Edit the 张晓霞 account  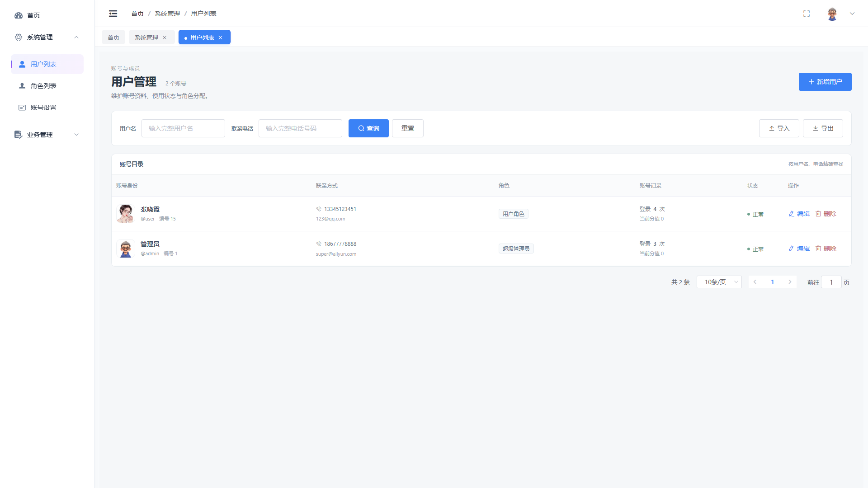[x=799, y=214]
